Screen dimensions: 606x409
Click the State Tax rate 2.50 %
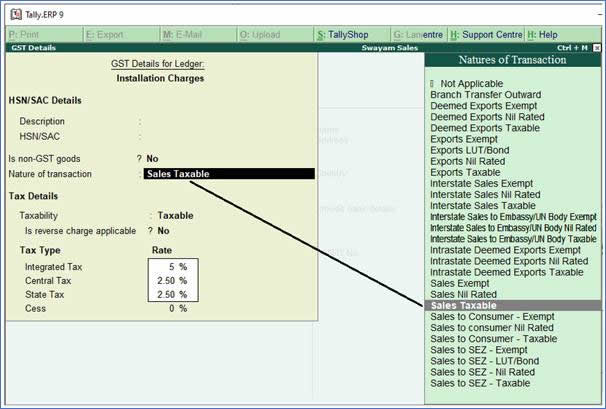[x=172, y=295]
